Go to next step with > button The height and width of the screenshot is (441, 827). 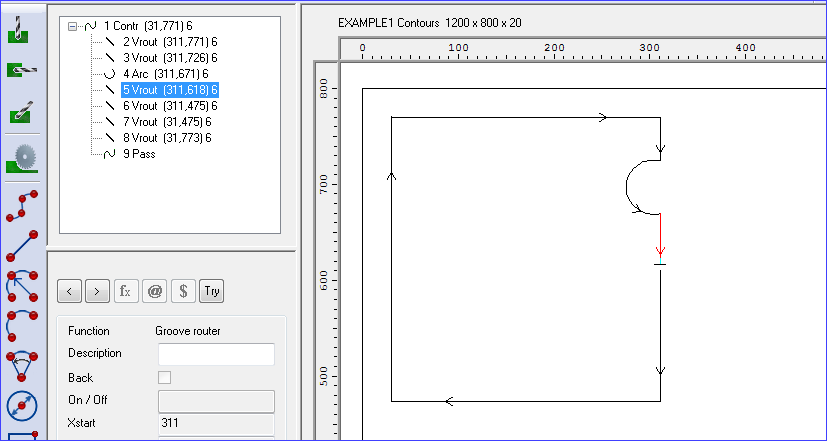(x=97, y=291)
